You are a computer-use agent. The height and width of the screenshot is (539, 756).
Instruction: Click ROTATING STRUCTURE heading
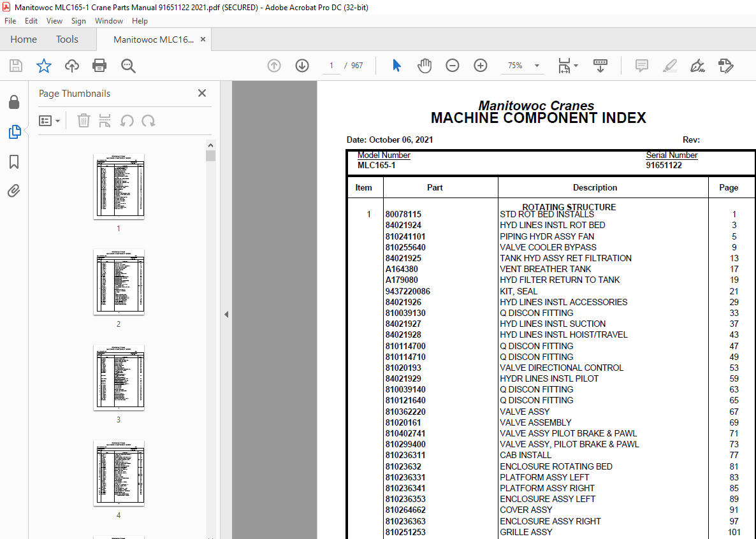pos(569,207)
